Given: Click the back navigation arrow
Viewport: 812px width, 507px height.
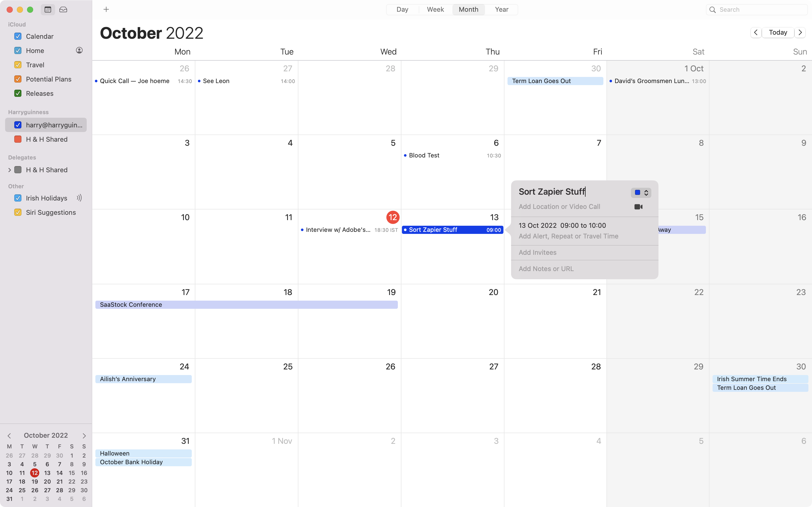Looking at the screenshot, I should 756,33.
